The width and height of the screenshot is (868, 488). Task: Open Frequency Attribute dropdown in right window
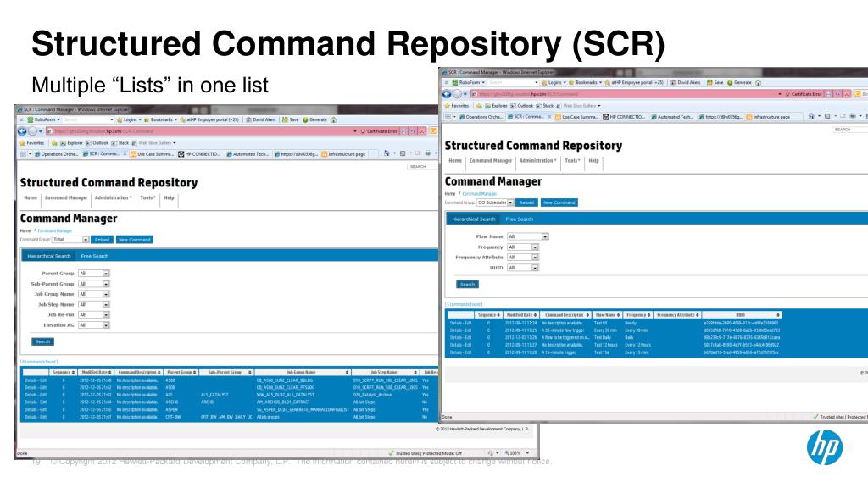[x=522, y=258]
